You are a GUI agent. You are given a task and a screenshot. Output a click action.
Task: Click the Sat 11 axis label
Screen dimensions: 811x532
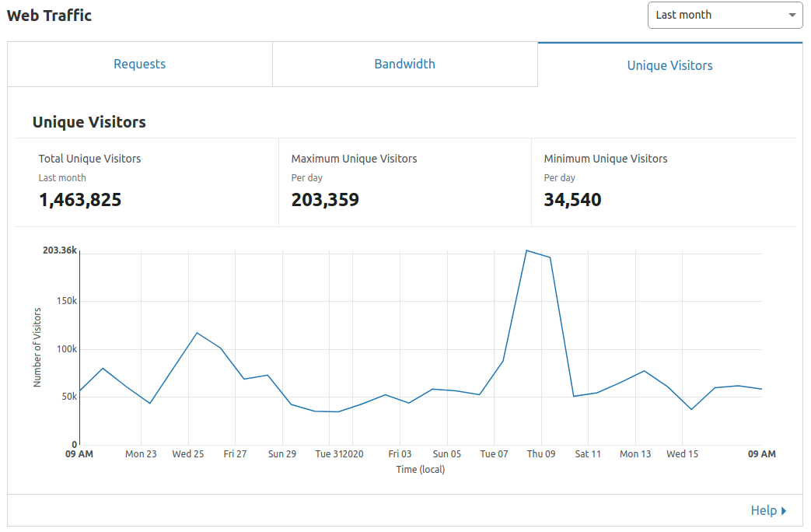pyautogui.click(x=588, y=454)
